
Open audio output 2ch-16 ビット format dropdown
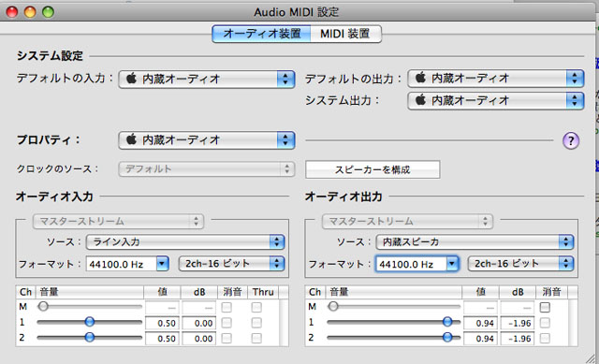tap(520, 264)
